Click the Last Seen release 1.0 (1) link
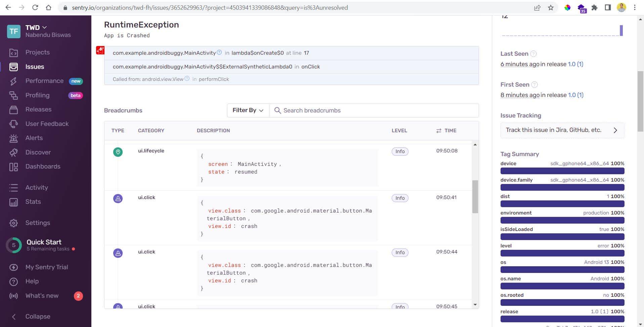644x327 pixels. click(575, 64)
